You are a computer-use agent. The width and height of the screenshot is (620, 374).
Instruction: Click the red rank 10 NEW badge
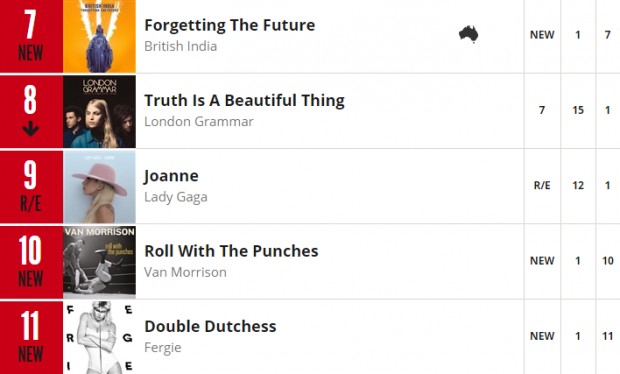pyautogui.click(x=31, y=262)
